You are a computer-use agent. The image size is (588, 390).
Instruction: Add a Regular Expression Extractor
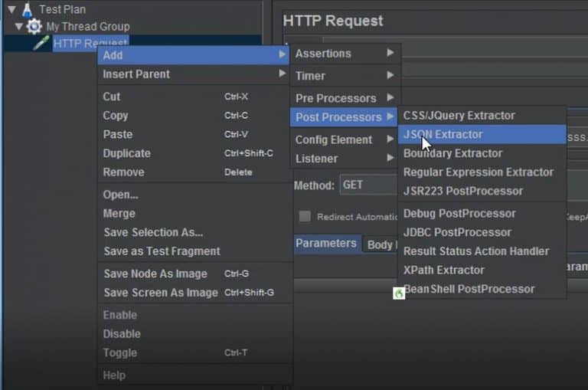pyautogui.click(x=482, y=172)
